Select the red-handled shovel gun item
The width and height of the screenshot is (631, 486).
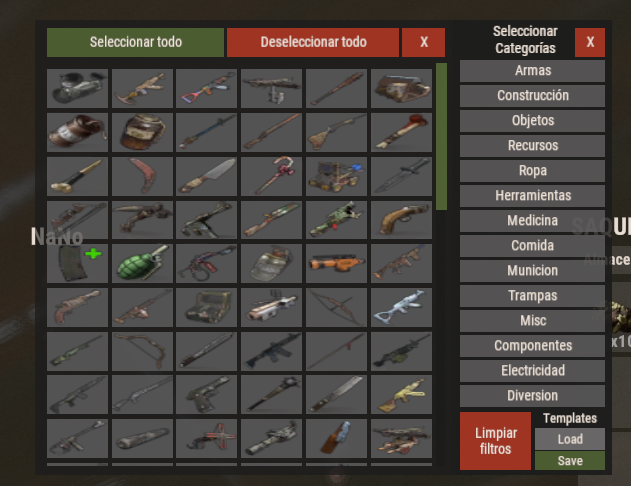tap(206, 89)
